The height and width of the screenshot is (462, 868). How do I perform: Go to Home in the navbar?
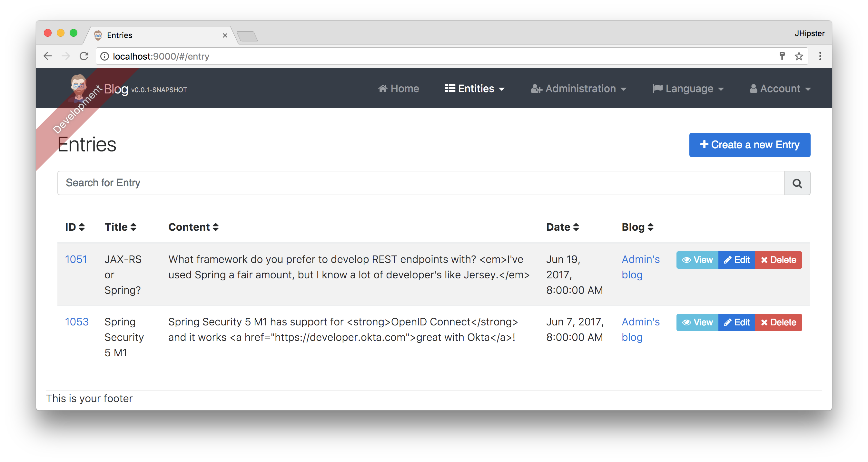399,89
